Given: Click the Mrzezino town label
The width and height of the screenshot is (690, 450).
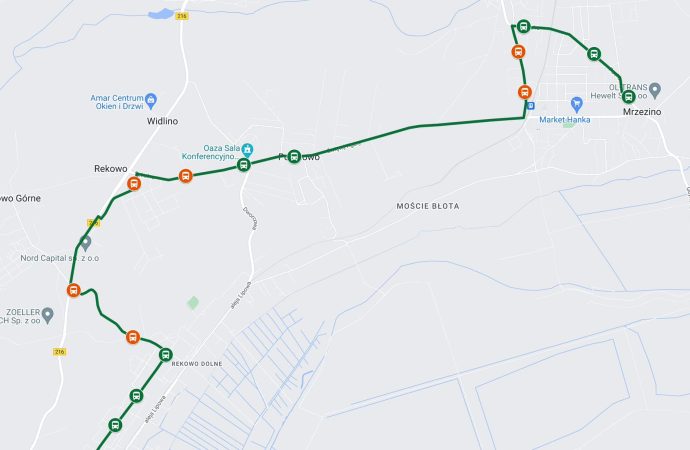Looking at the screenshot, I should (x=642, y=112).
